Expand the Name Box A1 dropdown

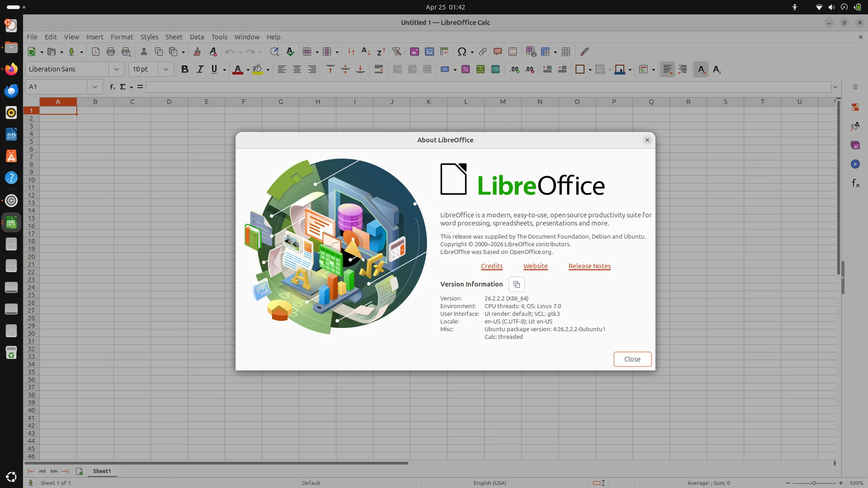click(94, 87)
